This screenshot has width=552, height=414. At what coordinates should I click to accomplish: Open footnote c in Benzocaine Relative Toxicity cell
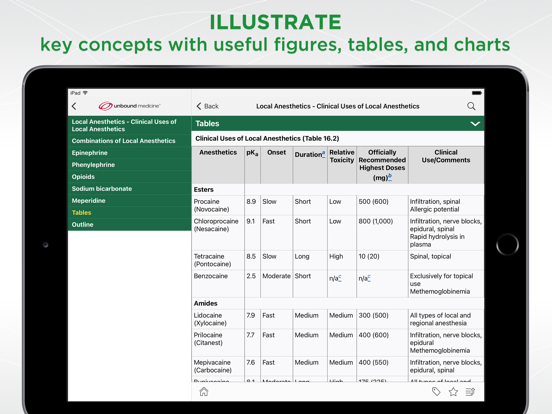click(x=339, y=278)
